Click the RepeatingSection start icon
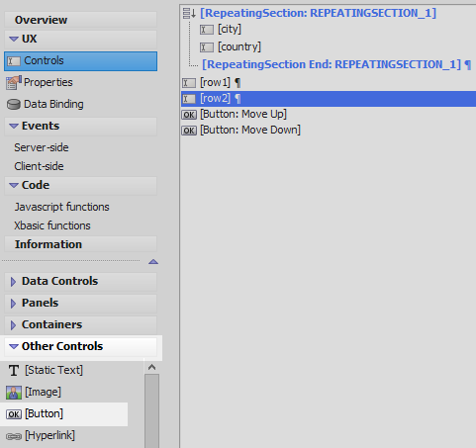Viewport: 476px width, 448px height. click(x=189, y=14)
